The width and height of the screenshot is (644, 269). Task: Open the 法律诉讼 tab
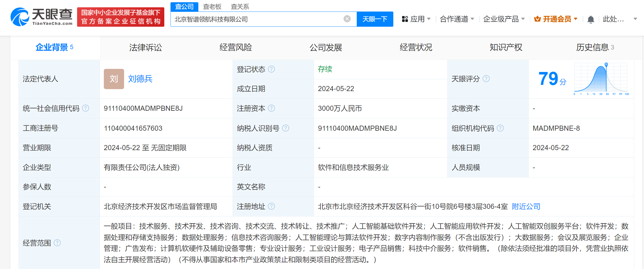pyautogui.click(x=145, y=47)
